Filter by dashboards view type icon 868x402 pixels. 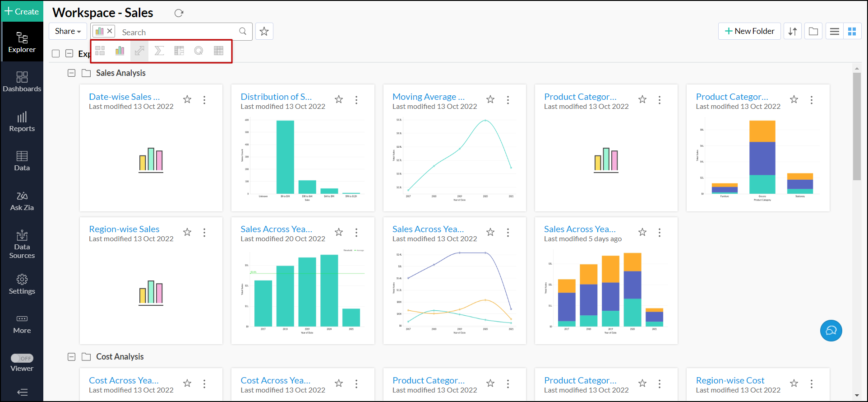(100, 51)
